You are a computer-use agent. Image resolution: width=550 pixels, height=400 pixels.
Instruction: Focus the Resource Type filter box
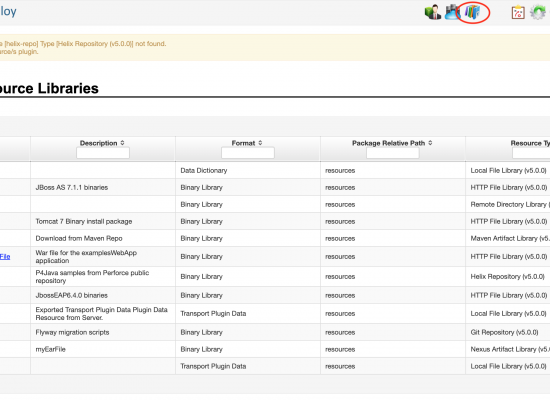pyautogui.click(x=531, y=153)
